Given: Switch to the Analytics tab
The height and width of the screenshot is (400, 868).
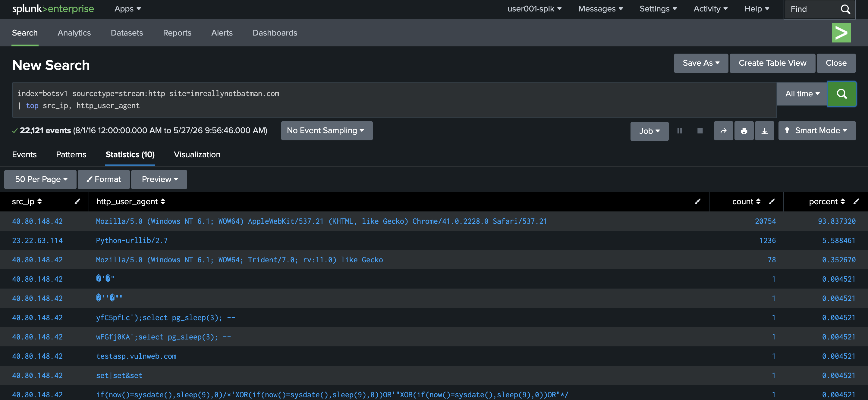Looking at the screenshot, I should coord(74,33).
